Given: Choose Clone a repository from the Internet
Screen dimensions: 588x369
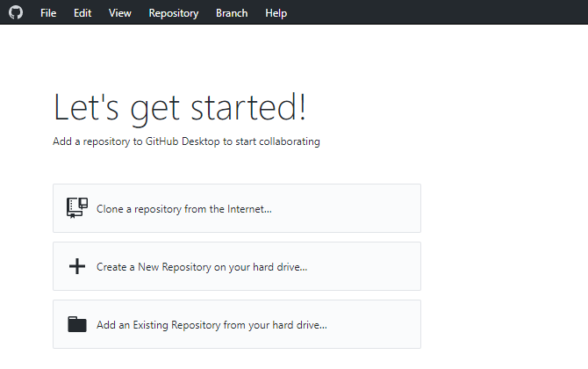Looking at the screenshot, I should click(x=237, y=208).
